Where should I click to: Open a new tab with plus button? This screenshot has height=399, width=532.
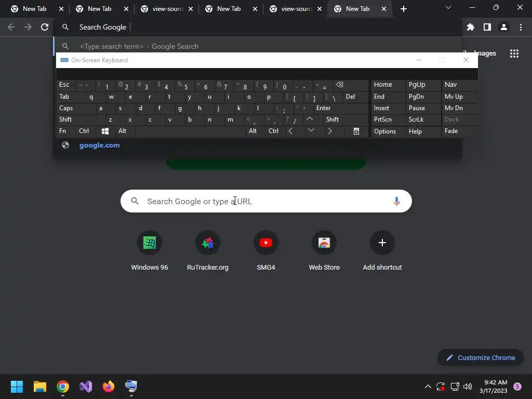[x=403, y=9]
